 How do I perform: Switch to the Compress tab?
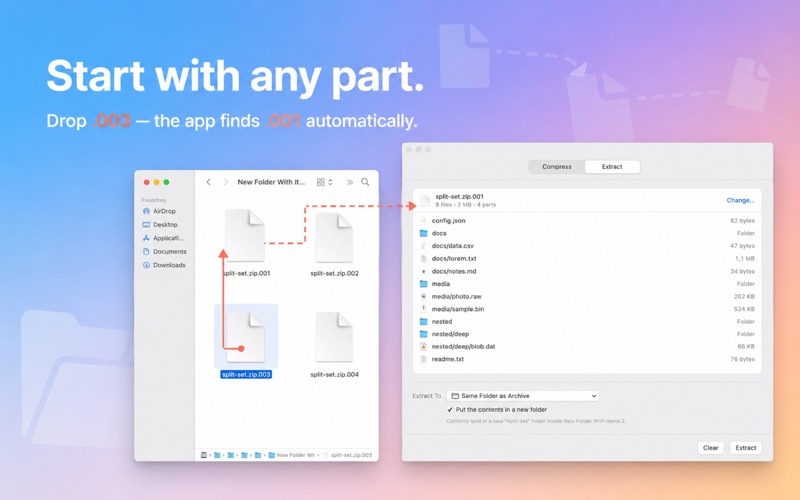tap(557, 167)
